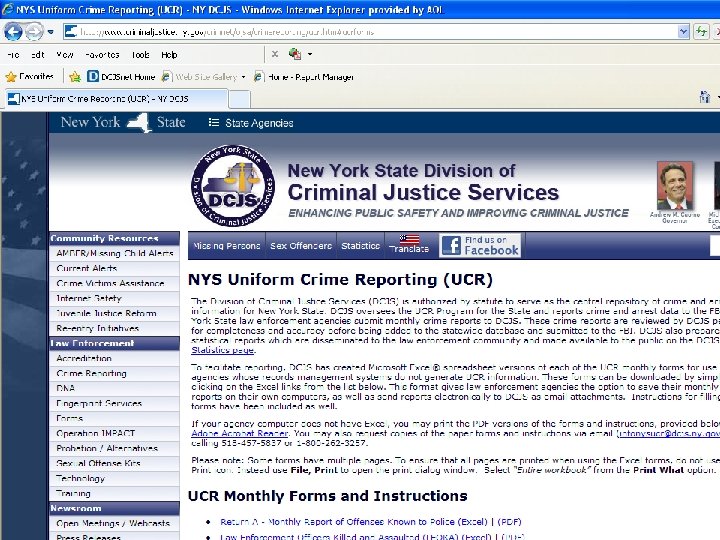Open the Favorites menu

[102, 55]
